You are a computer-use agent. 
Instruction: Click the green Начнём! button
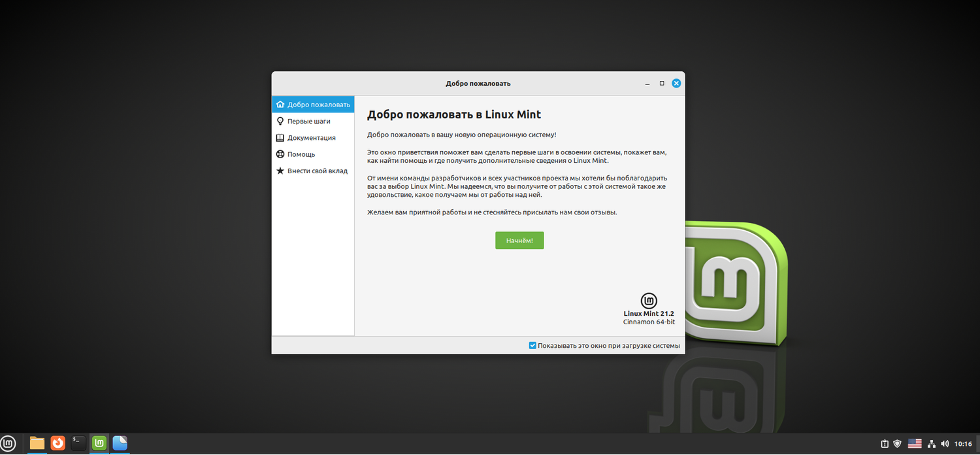[519, 241]
